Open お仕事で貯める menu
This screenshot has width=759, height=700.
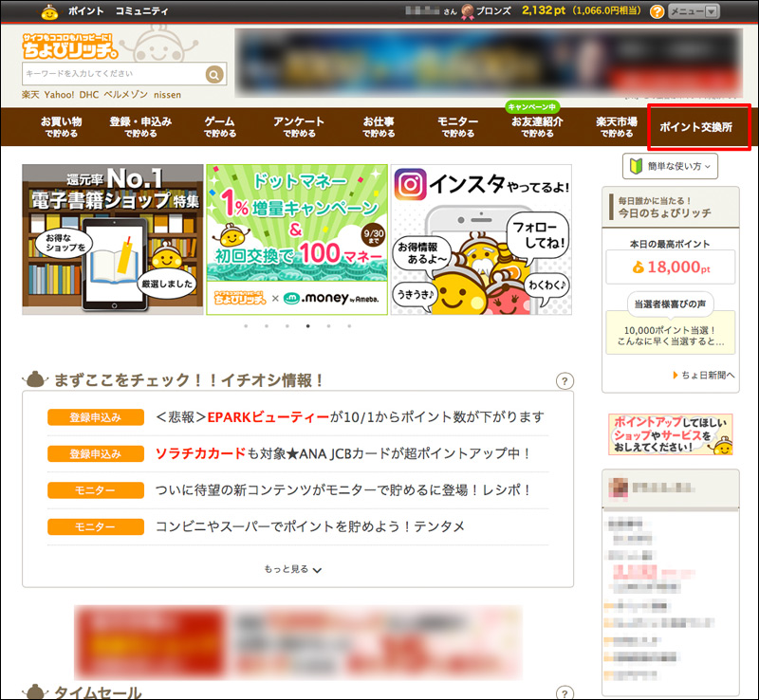379,127
